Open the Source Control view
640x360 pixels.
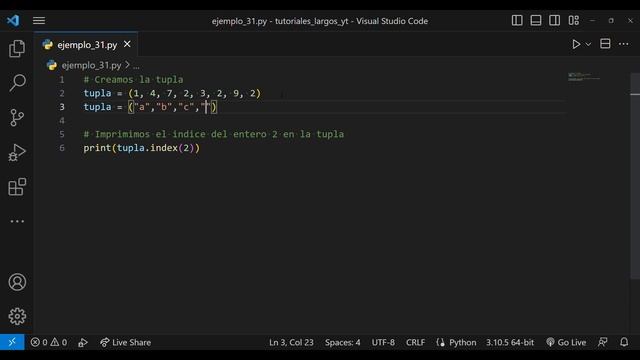click(x=17, y=118)
